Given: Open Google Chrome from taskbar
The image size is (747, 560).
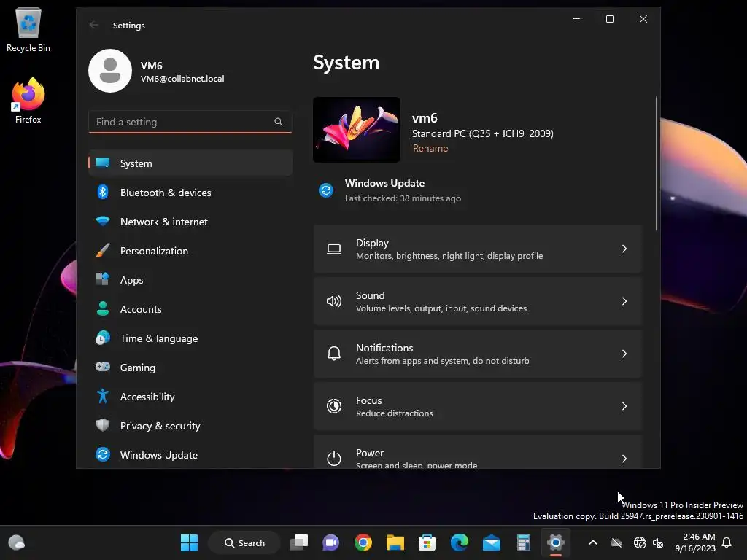Looking at the screenshot, I should coord(363,542).
